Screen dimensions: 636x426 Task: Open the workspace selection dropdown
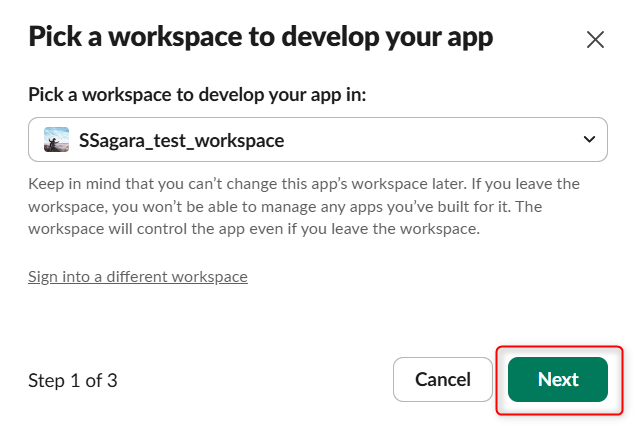tap(318, 140)
